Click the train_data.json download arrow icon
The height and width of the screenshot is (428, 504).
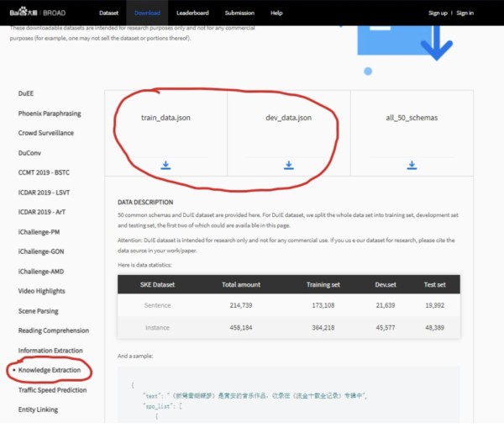165,166
